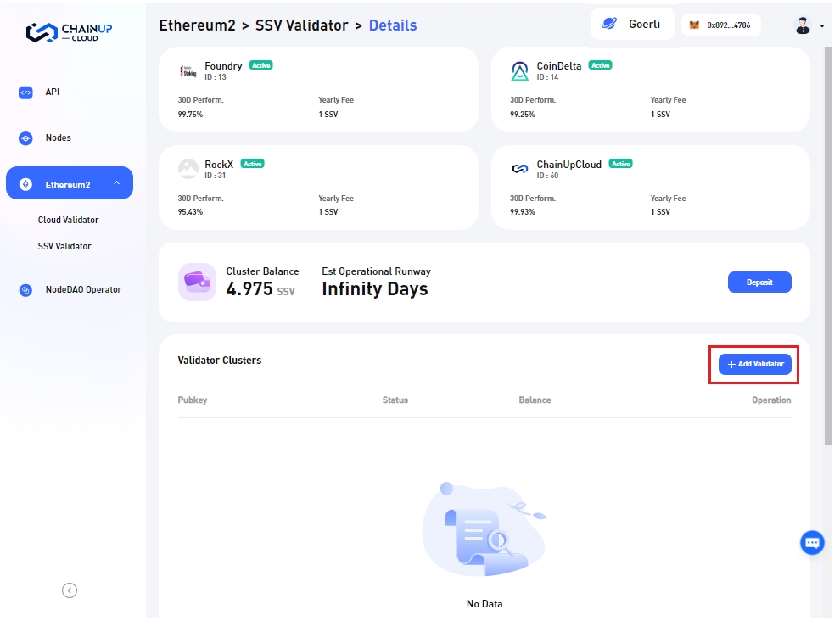The width and height of the screenshot is (840, 632).
Task: Click the MetaMask wallet address 0x892...4786
Action: click(x=720, y=25)
